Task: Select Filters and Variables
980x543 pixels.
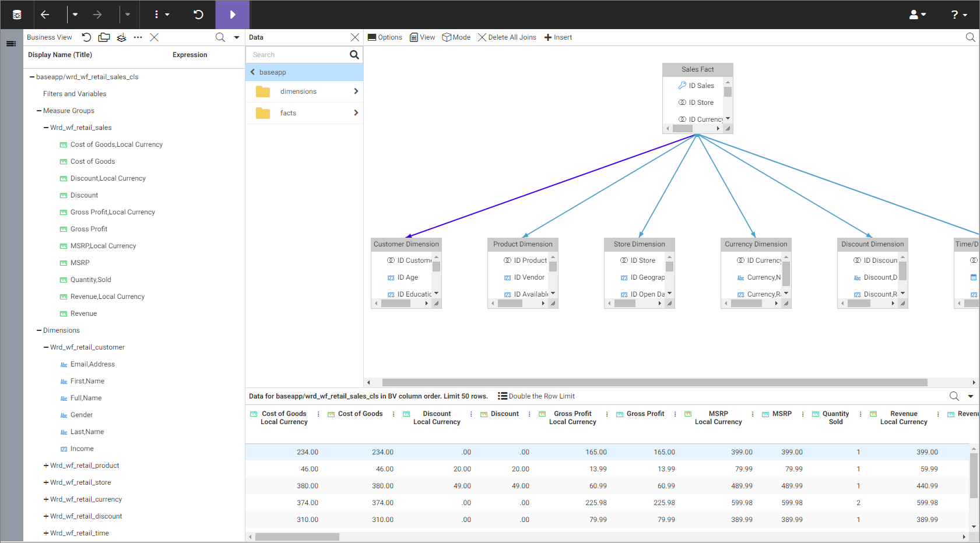Action: pyautogui.click(x=75, y=94)
